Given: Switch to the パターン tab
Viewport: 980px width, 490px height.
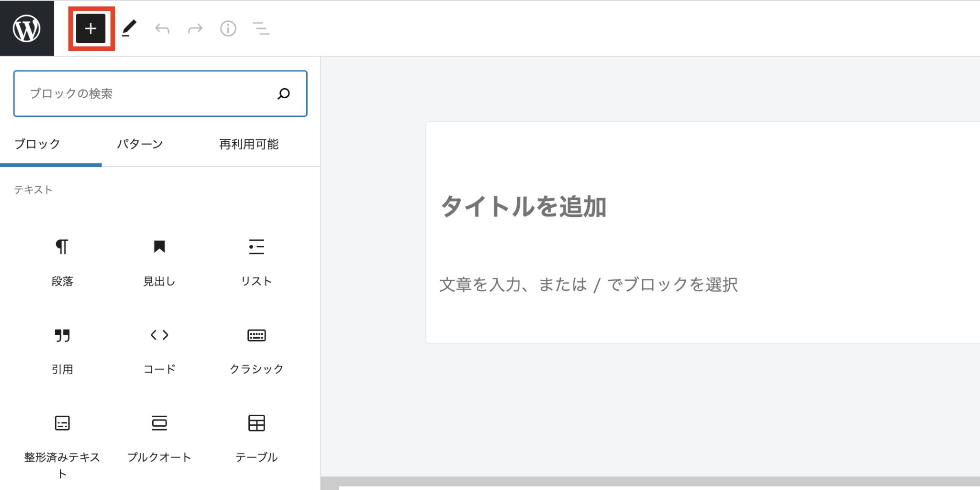Looking at the screenshot, I should (140, 144).
